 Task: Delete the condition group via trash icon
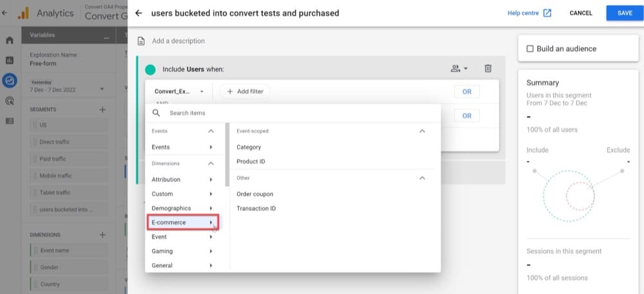488,69
